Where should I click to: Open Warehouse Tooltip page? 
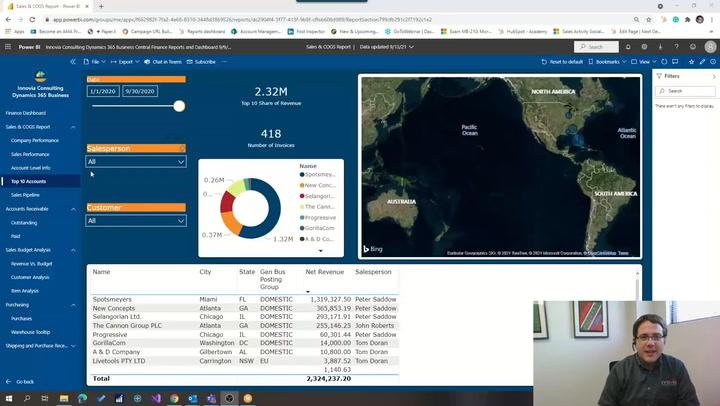(30, 332)
